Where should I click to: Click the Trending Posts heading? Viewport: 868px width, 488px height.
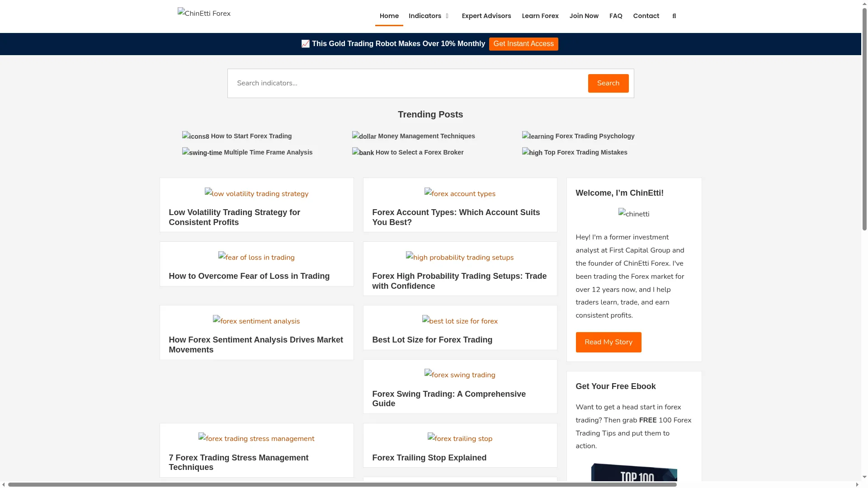pos(430,114)
